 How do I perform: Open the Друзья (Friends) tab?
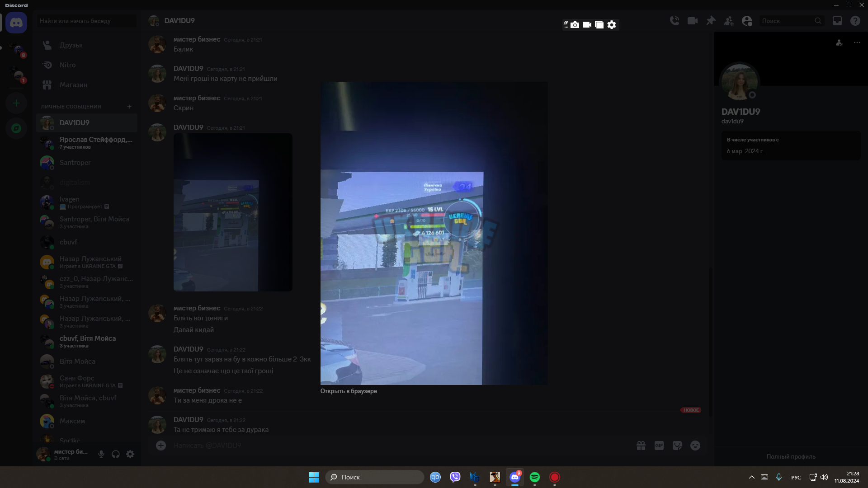coord(87,45)
